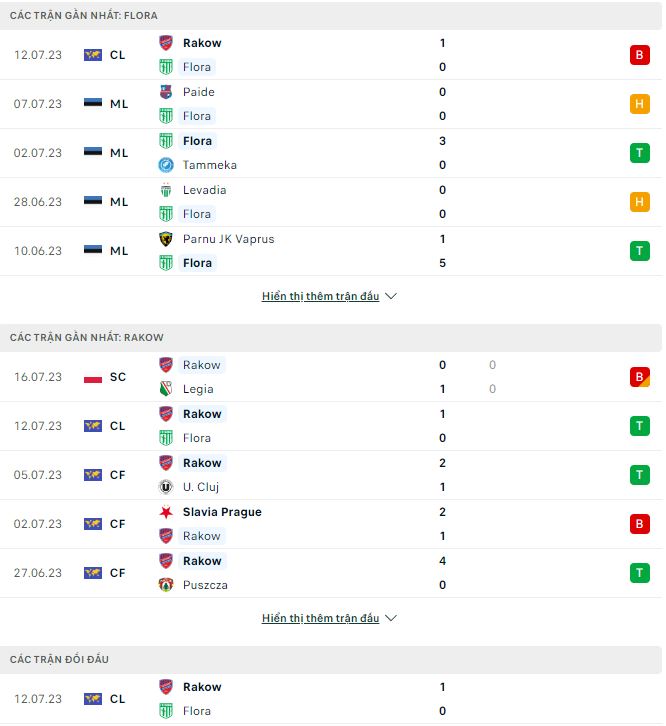Click the Levadia team crest icon

tap(166, 190)
